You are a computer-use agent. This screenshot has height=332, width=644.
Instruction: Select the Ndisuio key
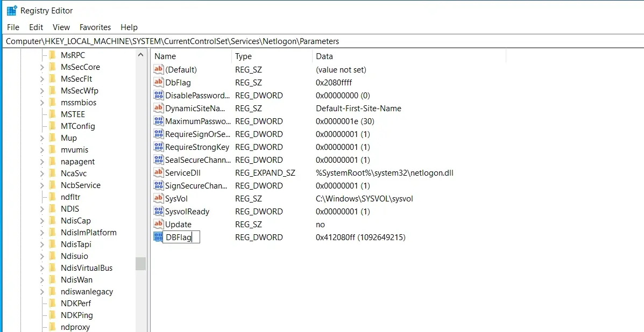(74, 256)
